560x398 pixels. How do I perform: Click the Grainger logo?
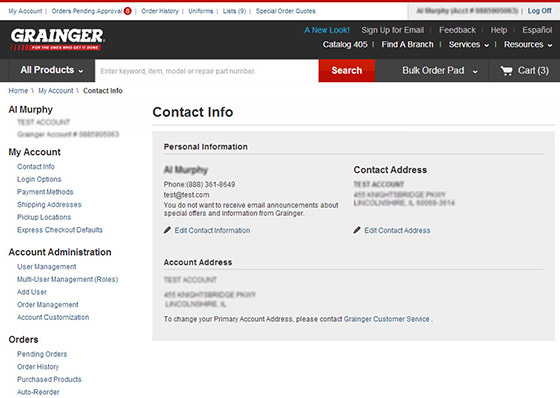(58, 39)
